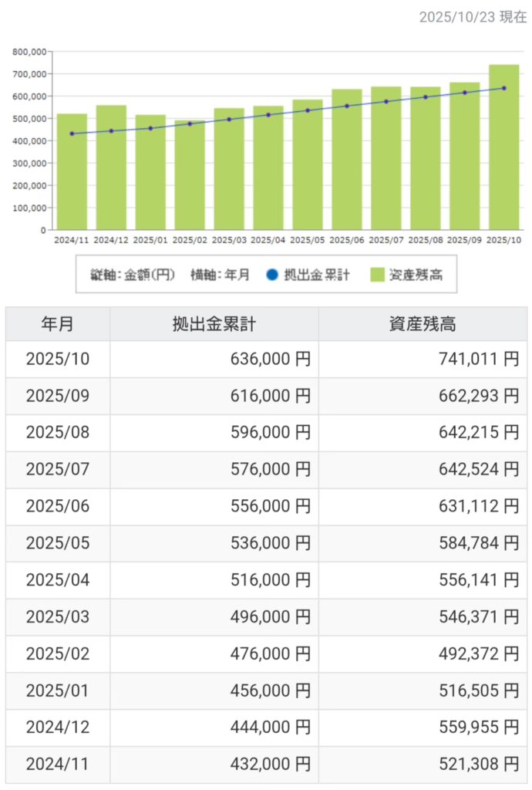Click the 拠出金累計 table column header

[214, 324]
